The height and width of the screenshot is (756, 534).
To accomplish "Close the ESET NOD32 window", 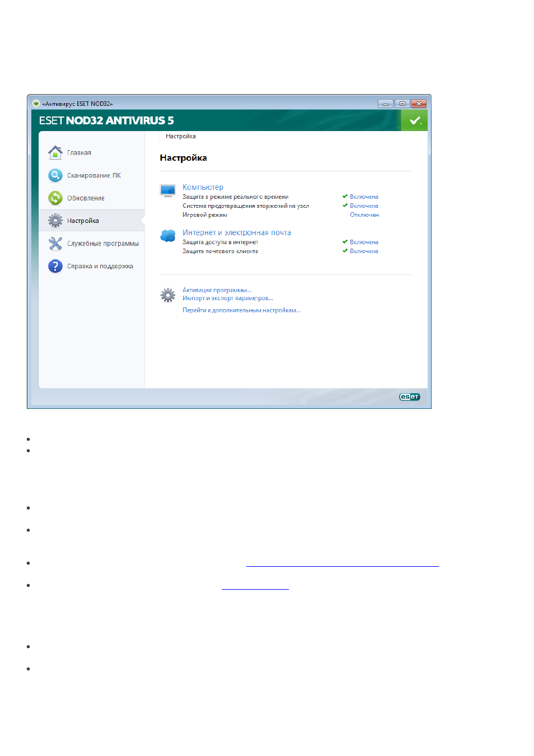I will click(419, 104).
